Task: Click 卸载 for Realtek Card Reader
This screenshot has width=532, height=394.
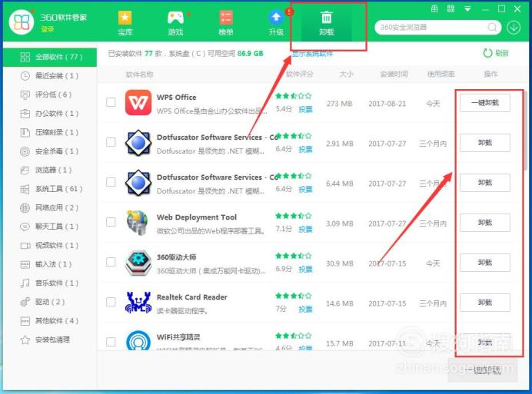Action: pyautogui.click(x=485, y=303)
